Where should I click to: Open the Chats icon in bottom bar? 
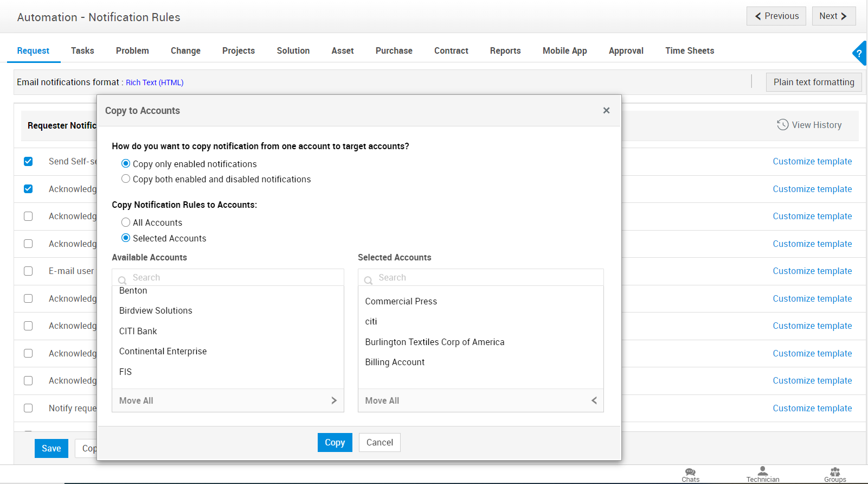coord(690,472)
